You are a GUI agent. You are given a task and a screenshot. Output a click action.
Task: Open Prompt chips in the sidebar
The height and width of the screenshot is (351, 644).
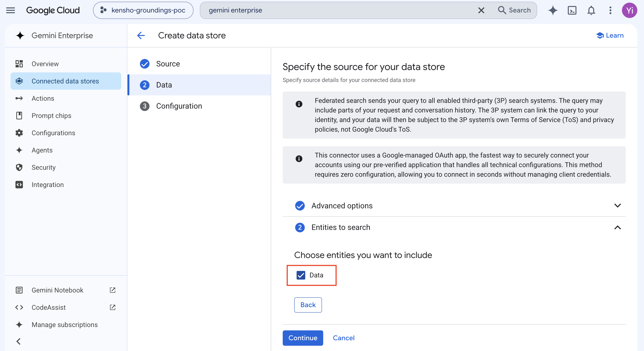[66, 116]
